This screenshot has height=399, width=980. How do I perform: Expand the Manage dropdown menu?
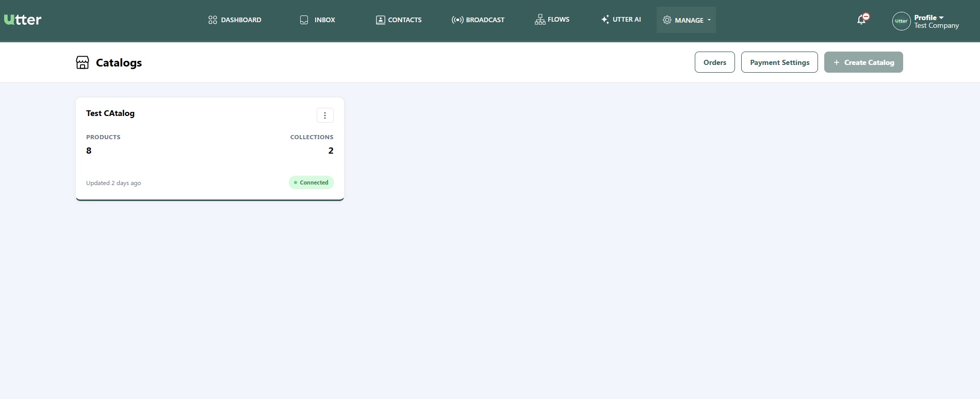(x=686, y=20)
